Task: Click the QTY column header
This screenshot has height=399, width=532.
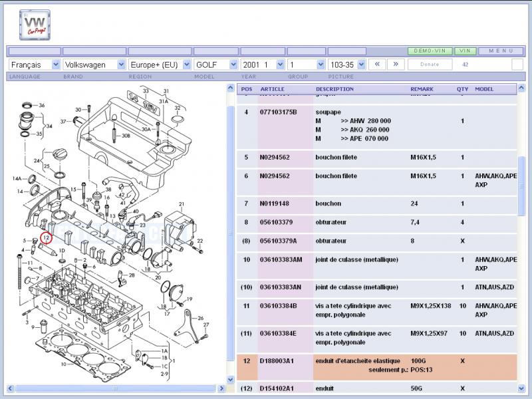Action: click(462, 89)
